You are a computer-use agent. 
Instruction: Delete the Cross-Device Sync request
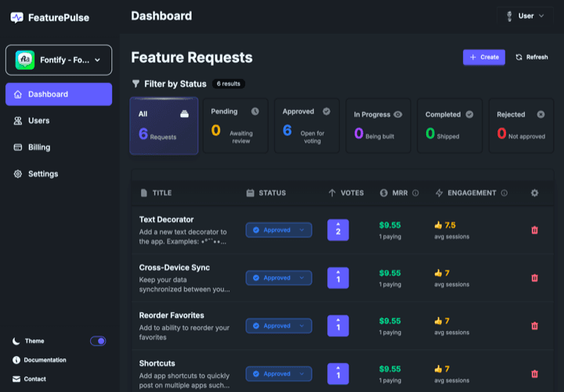pyautogui.click(x=534, y=278)
